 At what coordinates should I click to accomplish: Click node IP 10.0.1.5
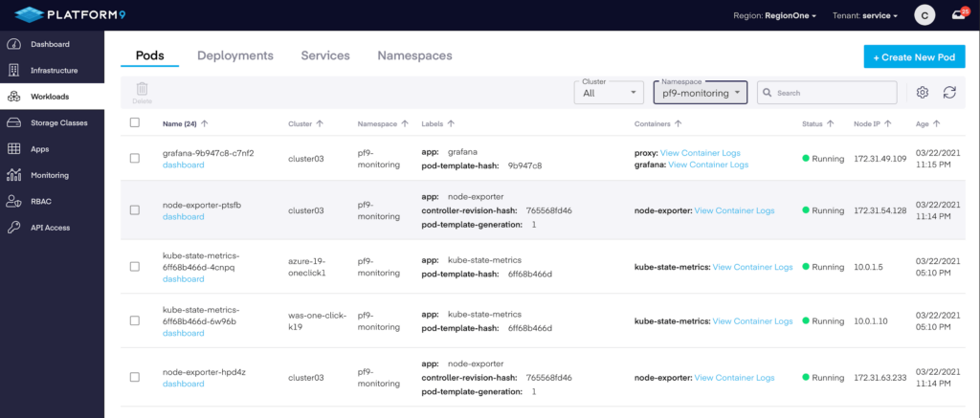coord(868,267)
